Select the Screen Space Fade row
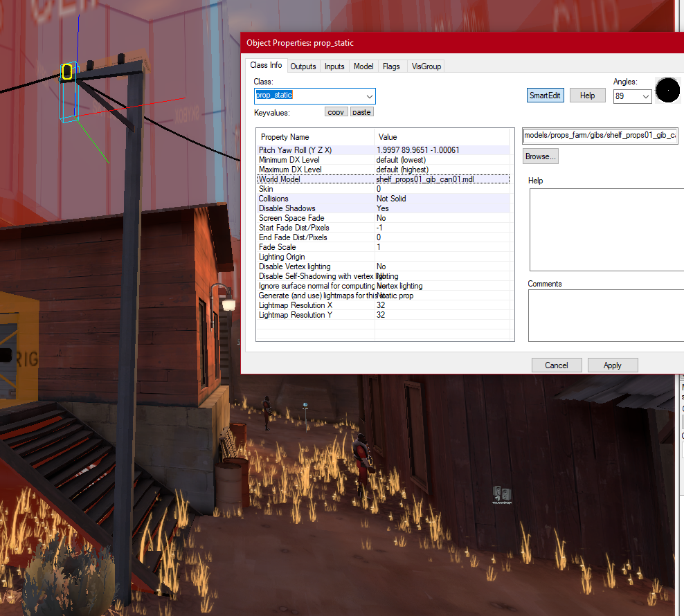Image resolution: width=684 pixels, height=616 pixels. (383, 218)
